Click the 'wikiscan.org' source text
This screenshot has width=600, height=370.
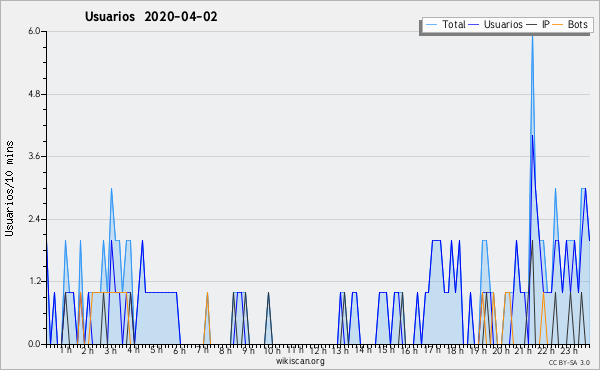(x=300, y=361)
